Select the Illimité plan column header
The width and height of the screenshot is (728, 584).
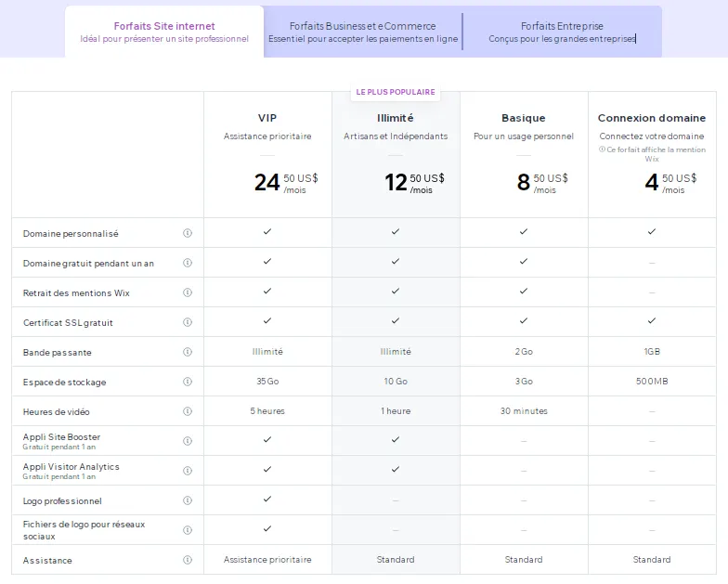click(396, 118)
